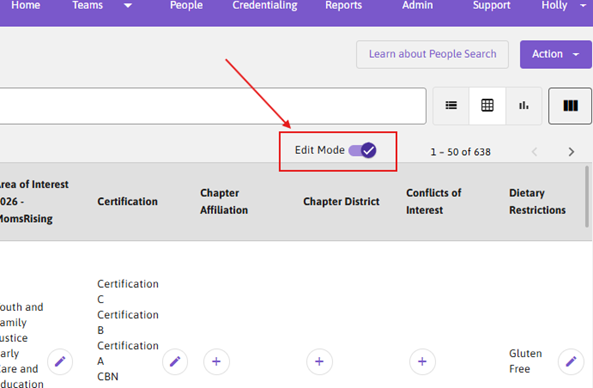Image resolution: width=593 pixels, height=388 pixels.
Task: Open the bar chart view icon
Action: click(x=523, y=106)
